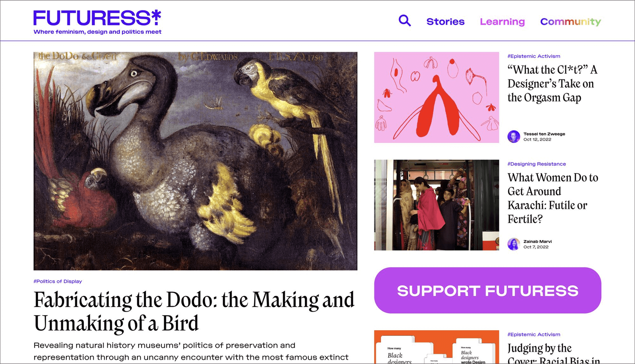Open the dodo painting article image

point(195,161)
